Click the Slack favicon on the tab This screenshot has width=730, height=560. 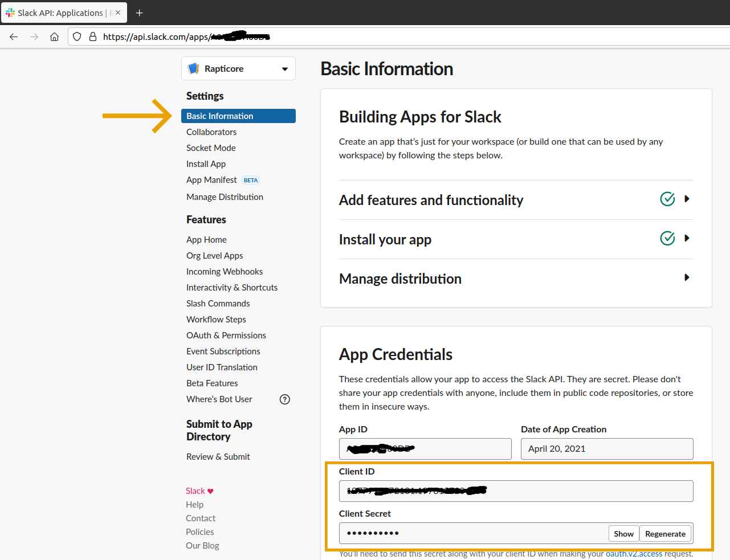[x=10, y=13]
